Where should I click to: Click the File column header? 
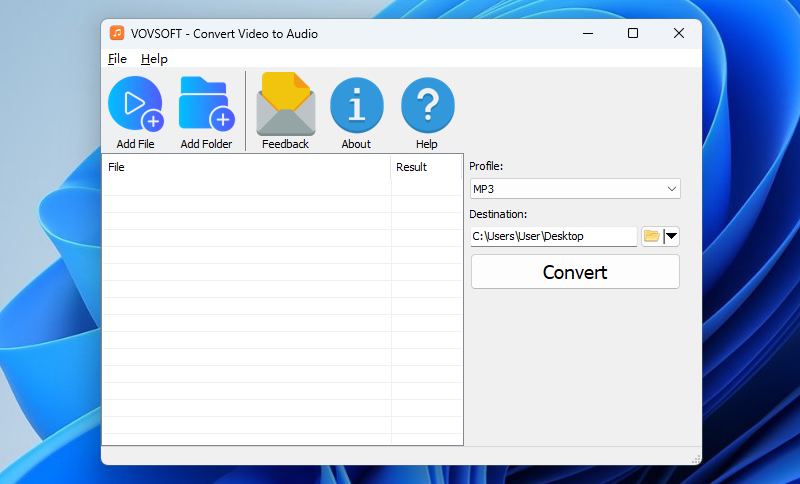click(x=246, y=167)
